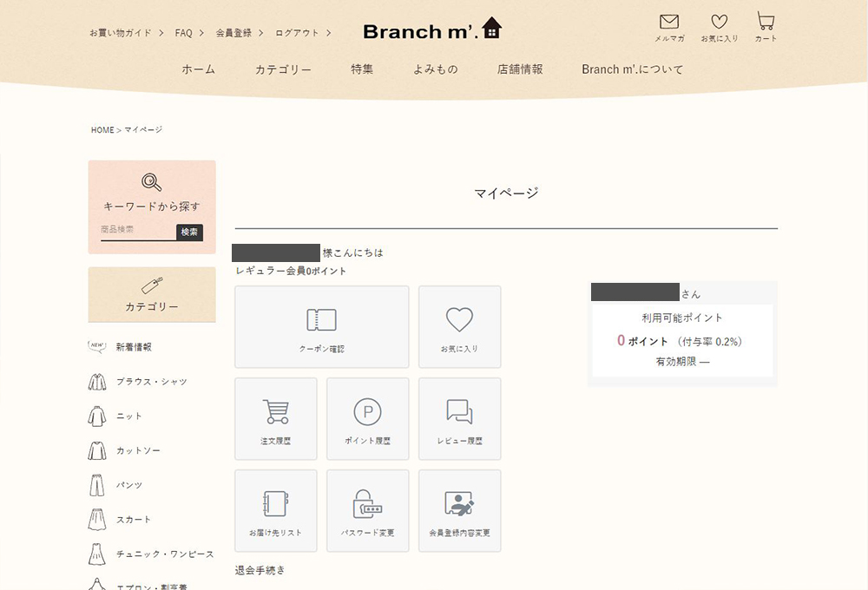The height and width of the screenshot is (590, 868).
Task: Select the ニット category with sweater icon
Action: coord(122,416)
